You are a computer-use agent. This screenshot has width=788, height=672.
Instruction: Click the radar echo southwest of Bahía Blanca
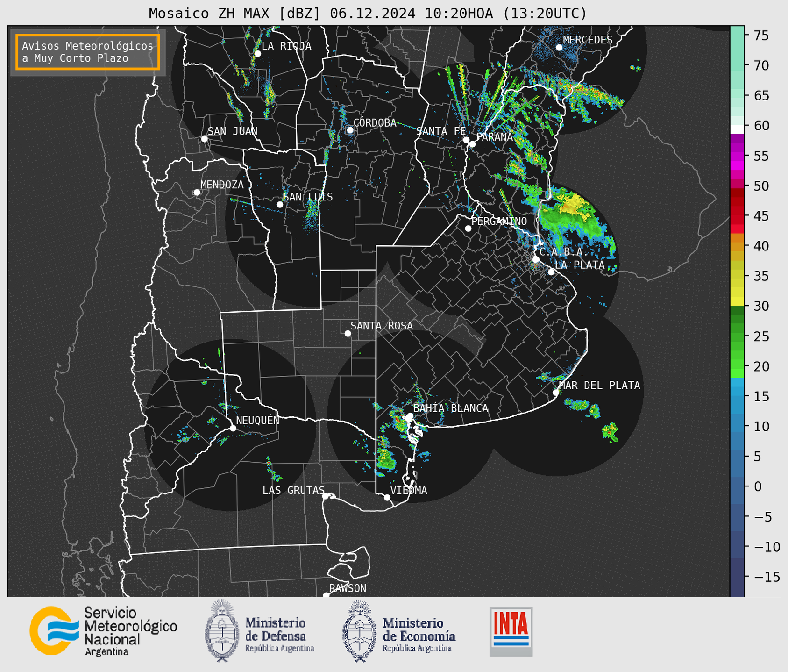tap(387, 458)
